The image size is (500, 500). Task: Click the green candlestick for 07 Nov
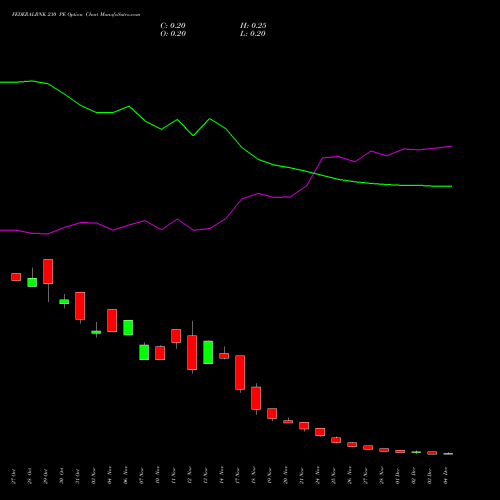[144, 352]
